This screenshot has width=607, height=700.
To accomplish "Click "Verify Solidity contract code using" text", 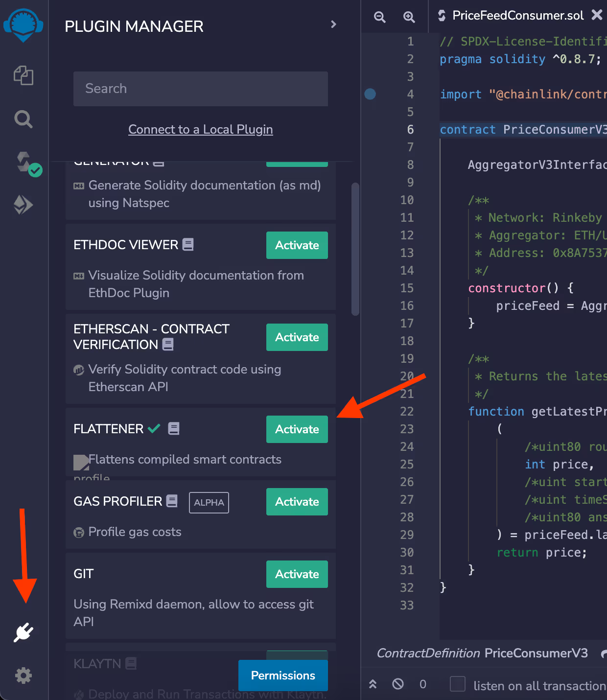I will click(x=185, y=369).
